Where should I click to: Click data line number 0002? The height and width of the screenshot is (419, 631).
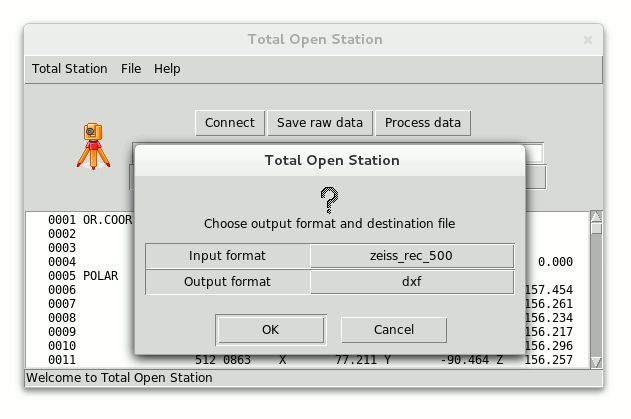click(x=62, y=234)
